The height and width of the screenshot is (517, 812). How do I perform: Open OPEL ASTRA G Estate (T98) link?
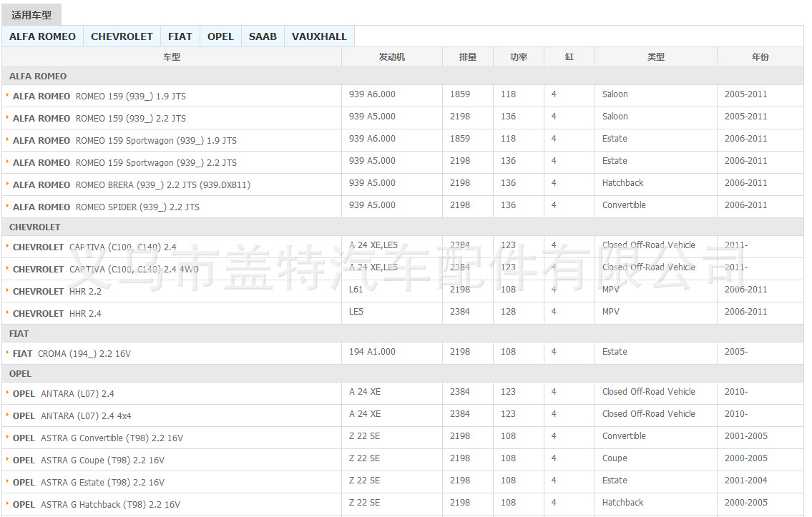[x=89, y=483]
